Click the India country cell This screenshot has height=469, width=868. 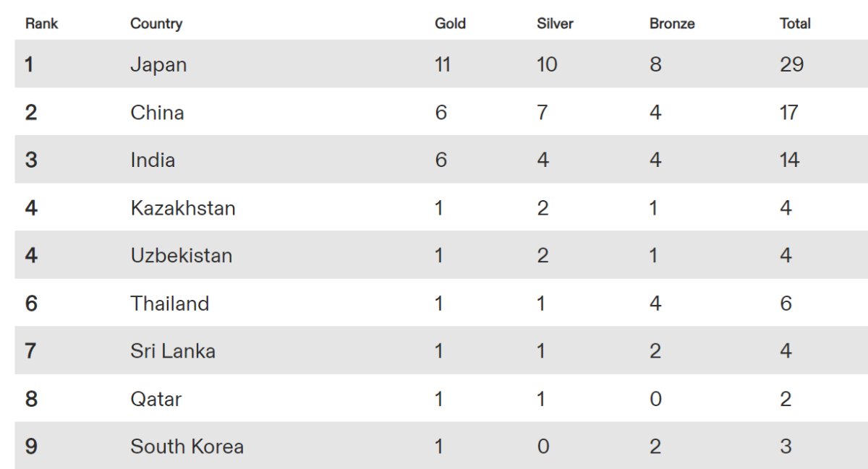[153, 160]
